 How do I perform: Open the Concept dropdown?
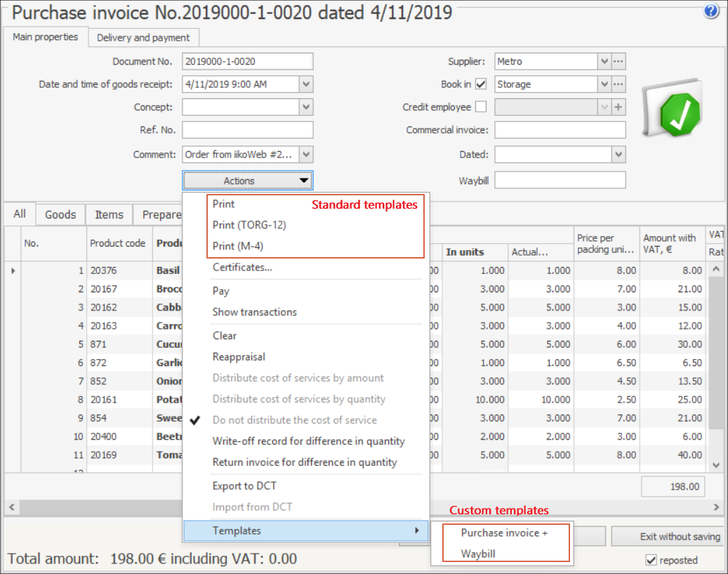[x=305, y=107]
